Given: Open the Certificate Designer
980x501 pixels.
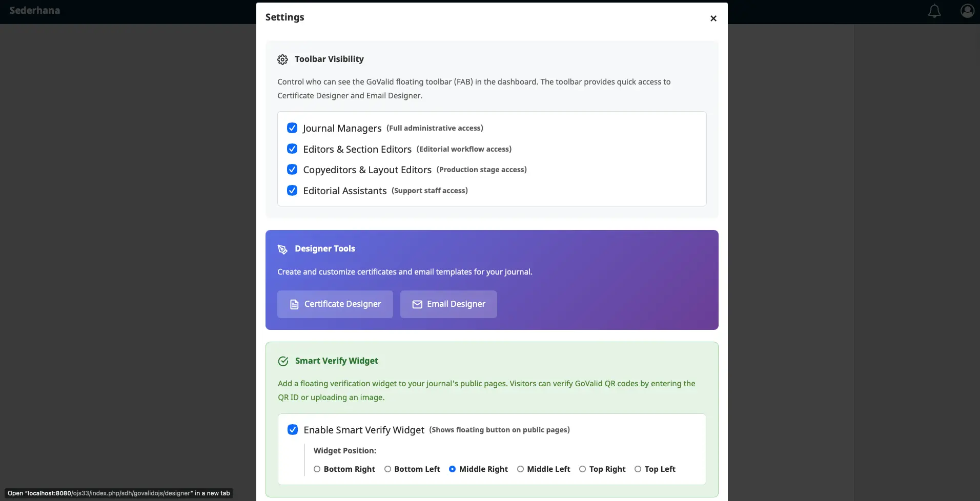Looking at the screenshot, I should pos(335,304).
